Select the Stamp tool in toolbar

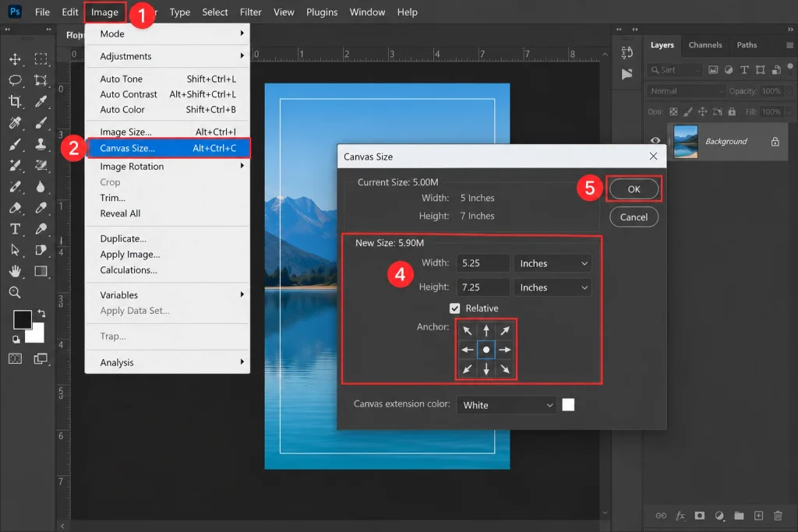41,144
